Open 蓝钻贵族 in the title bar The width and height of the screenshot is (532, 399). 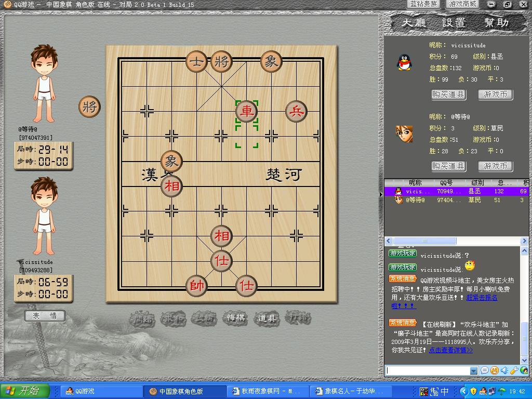point(423,4)
